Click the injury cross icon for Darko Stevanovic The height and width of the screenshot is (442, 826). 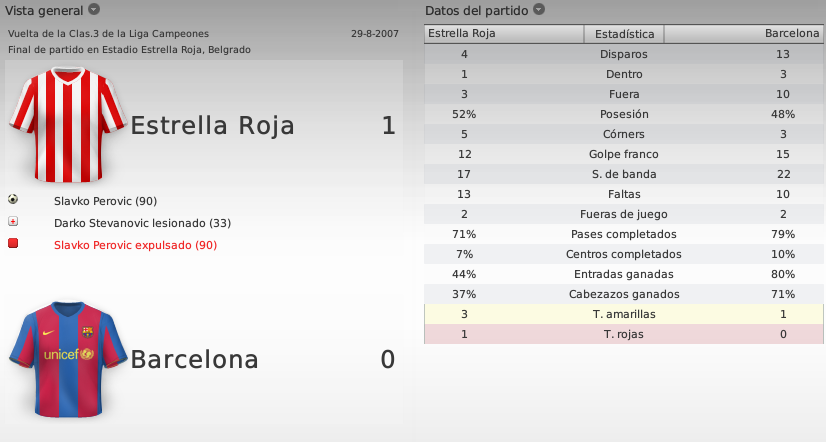point(13,221)
